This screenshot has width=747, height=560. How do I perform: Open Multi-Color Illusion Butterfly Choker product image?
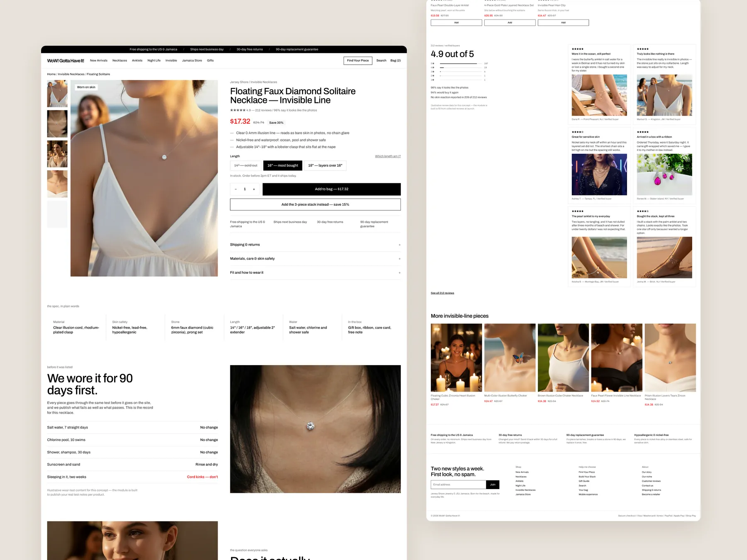tap(510, 358)
